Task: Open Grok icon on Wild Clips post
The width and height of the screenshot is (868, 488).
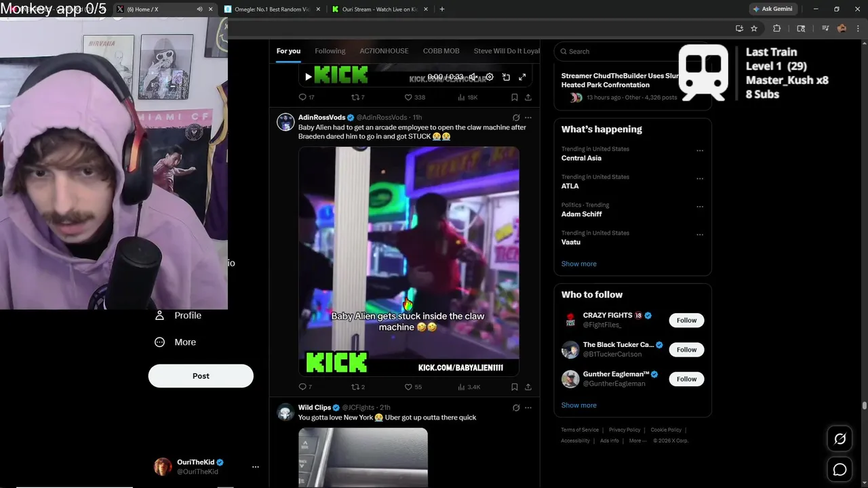Action: [516, 407]
